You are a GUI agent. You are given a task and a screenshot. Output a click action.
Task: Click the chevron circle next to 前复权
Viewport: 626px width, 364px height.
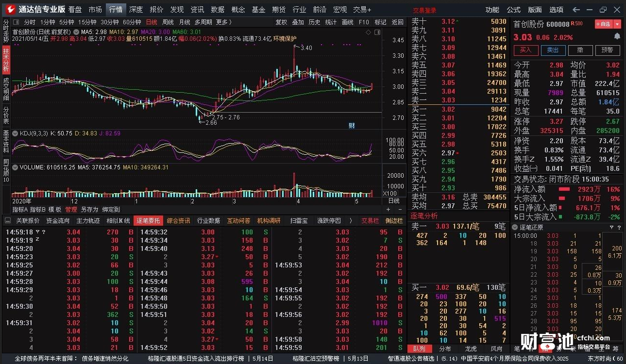75,32
